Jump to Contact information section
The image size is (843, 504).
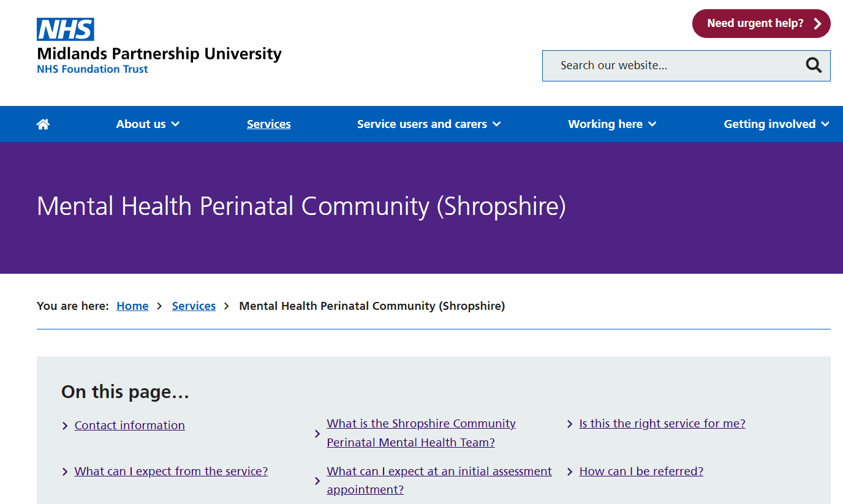tap(129, 426)
